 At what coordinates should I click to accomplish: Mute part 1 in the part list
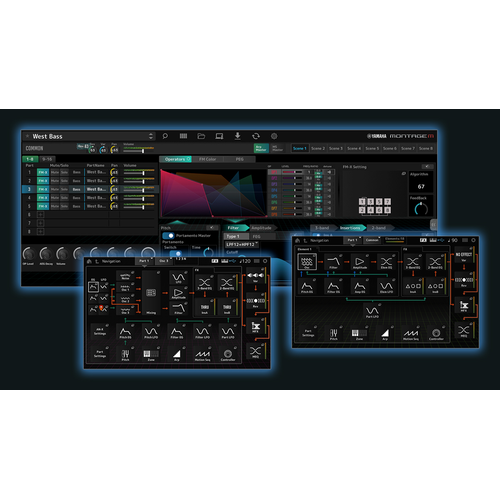tap(55, 172)
